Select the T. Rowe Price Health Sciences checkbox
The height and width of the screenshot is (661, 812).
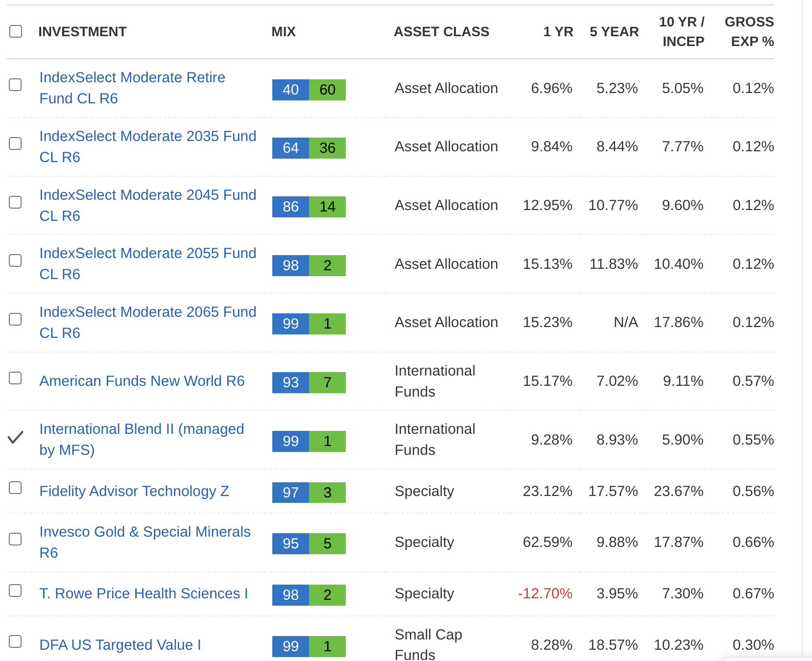(16, 590)
